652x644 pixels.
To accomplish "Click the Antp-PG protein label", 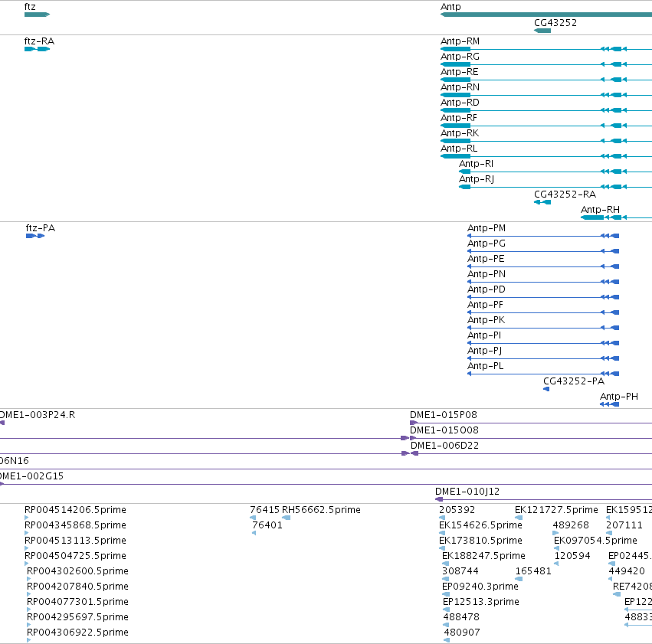I will (487, 244).
